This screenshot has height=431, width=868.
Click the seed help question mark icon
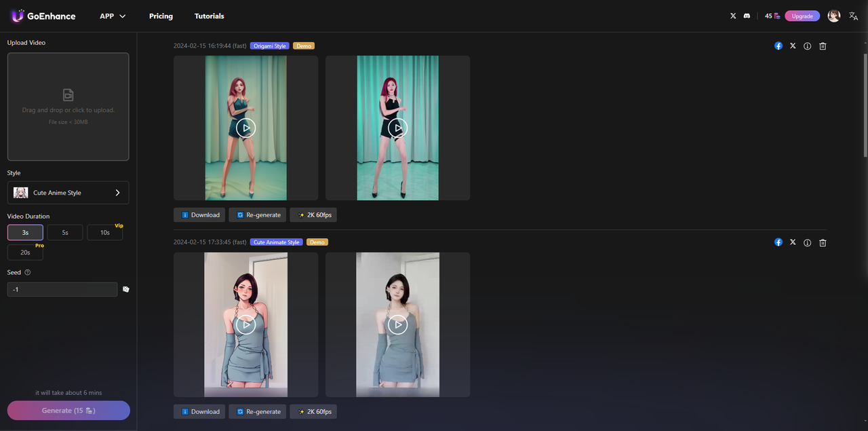pos(28,272)
